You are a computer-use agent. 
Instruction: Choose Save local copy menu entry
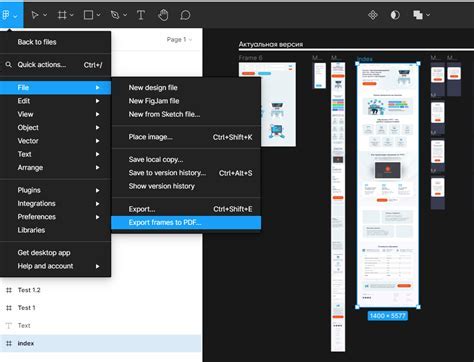click(186, 159)
